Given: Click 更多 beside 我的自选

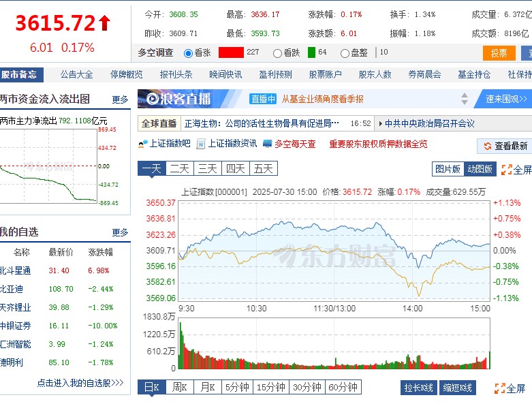Looking at the screenshot, I should pos(120,233).
